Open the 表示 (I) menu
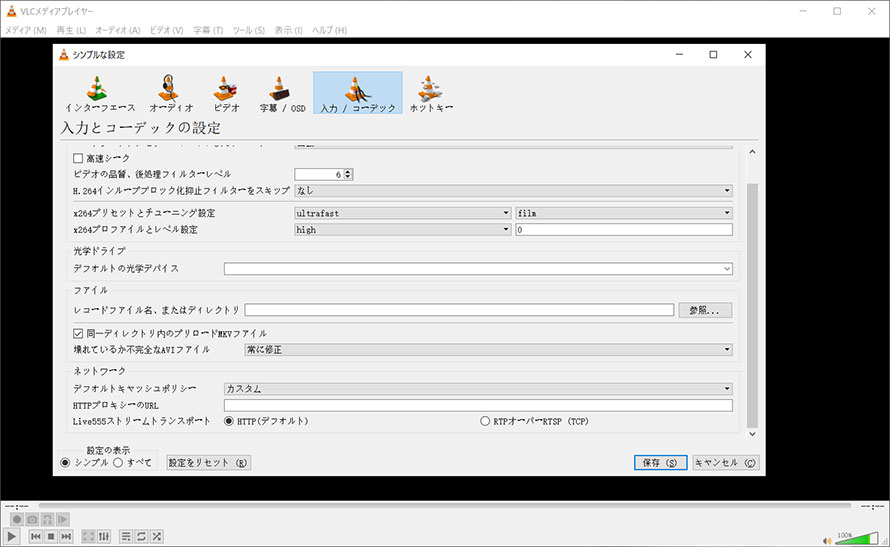This screenshot has width=890, height=547. click(x=288, y=30)
